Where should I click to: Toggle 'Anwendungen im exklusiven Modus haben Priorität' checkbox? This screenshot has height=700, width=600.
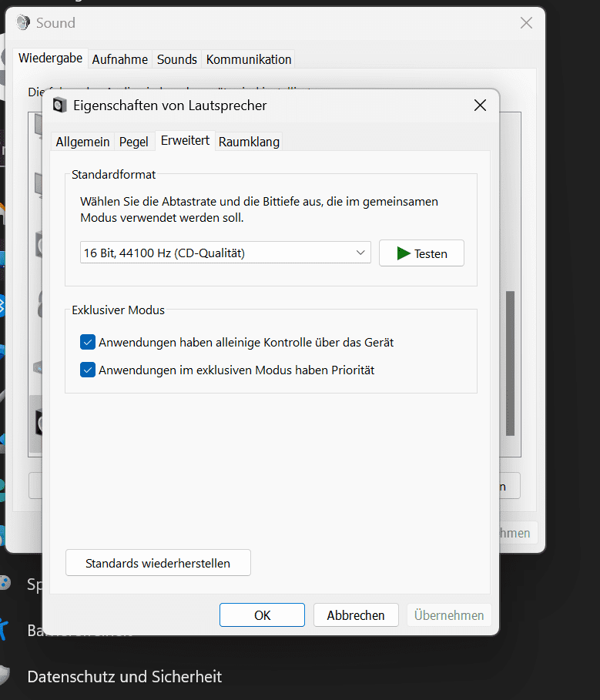[x=88, y=370]
